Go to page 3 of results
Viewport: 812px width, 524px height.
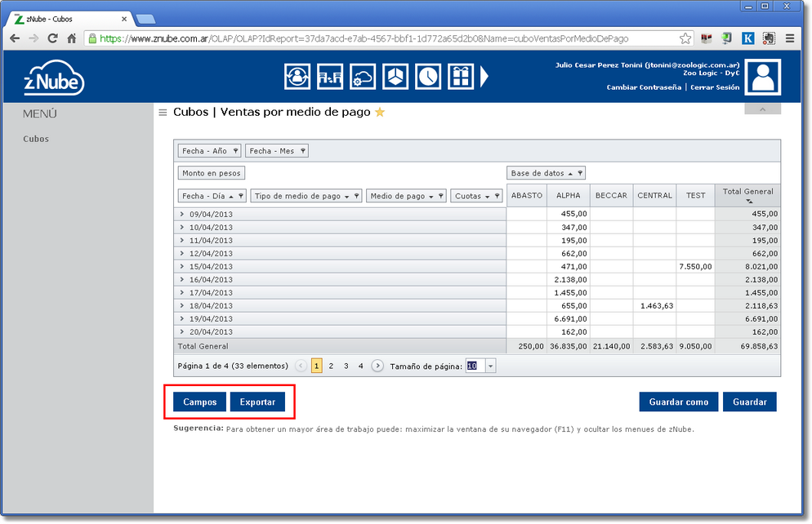tap(346, 366)
